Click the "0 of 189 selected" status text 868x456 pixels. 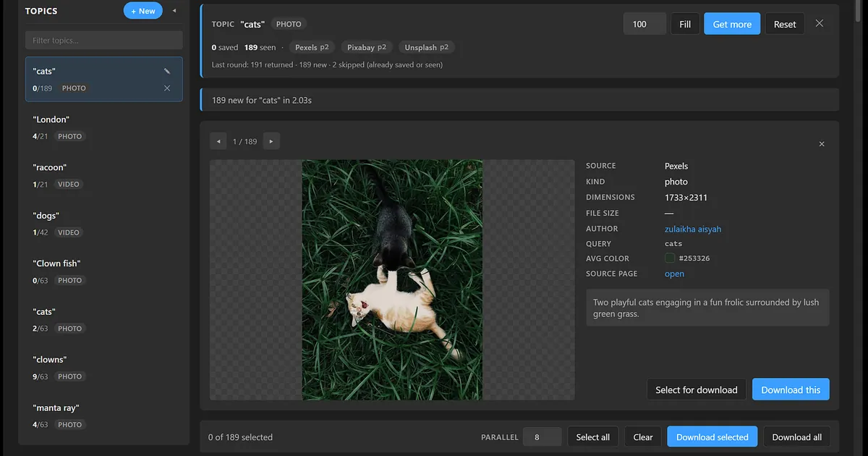[x=240, y=437]
